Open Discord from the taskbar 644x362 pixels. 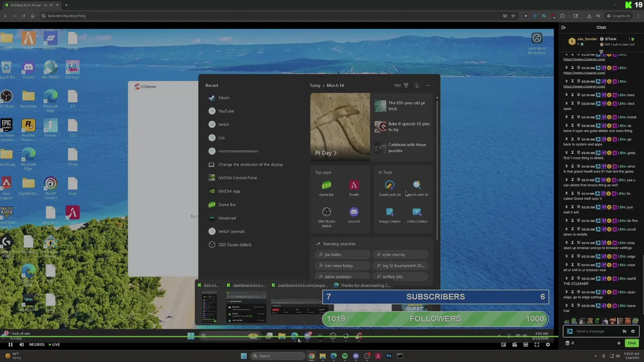[x=356, y=356]
